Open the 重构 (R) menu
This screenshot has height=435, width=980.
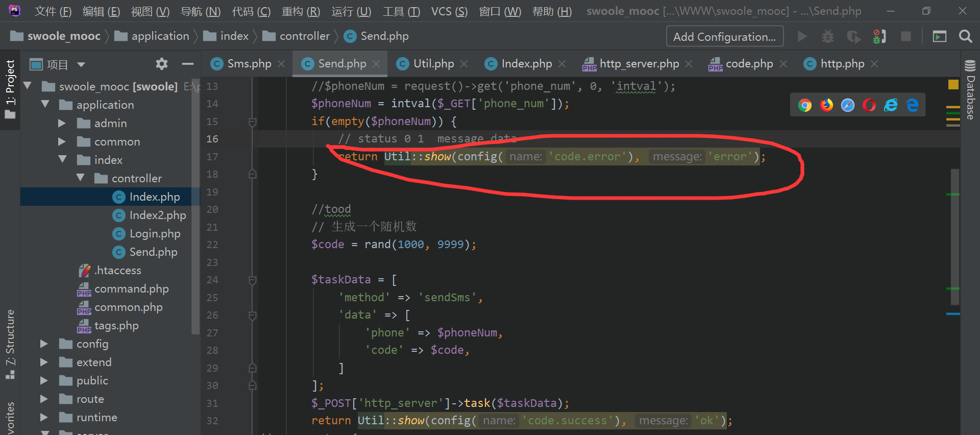pos(301,11)
